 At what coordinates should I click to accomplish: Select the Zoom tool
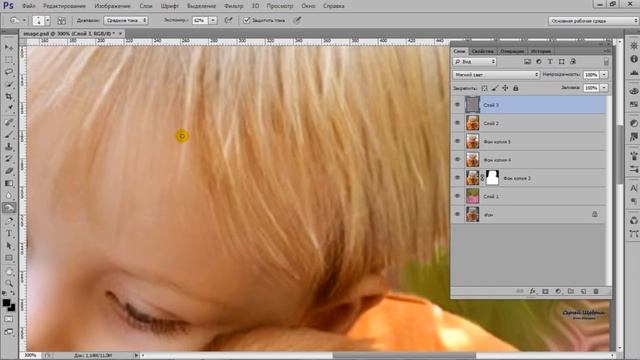[x=9, y=283]
